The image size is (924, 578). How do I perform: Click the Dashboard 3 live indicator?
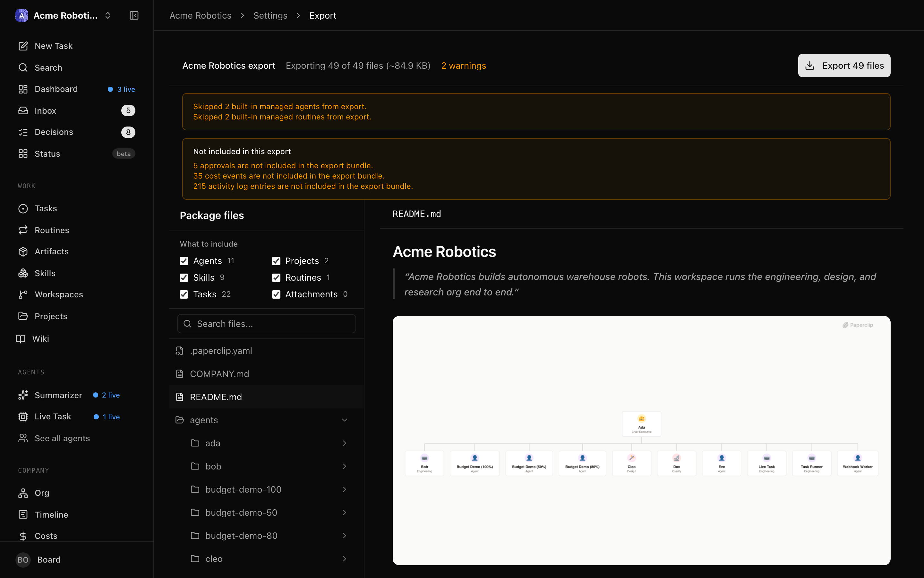click(121, 89)
